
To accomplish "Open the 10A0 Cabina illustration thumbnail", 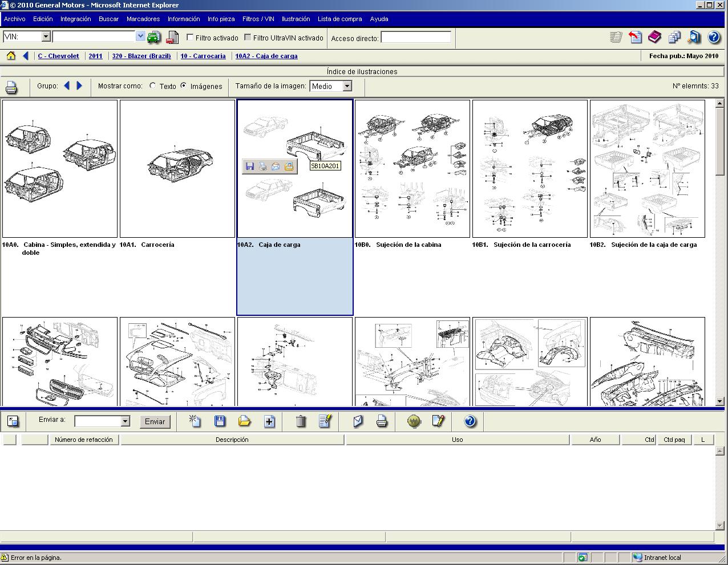I will (x=60, y=169).
